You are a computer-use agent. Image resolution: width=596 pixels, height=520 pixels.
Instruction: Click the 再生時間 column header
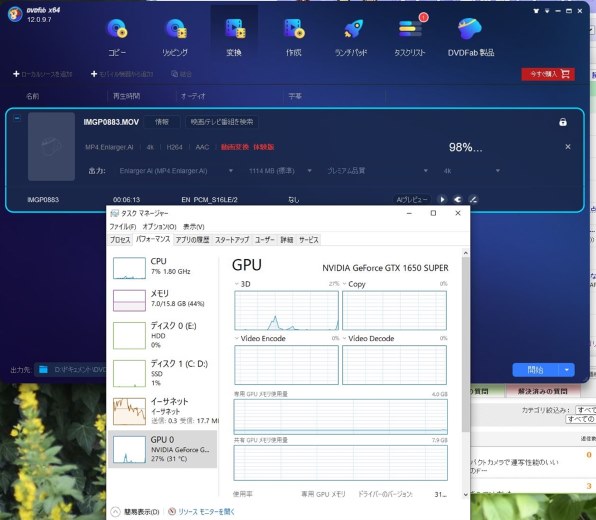point(126,96)
